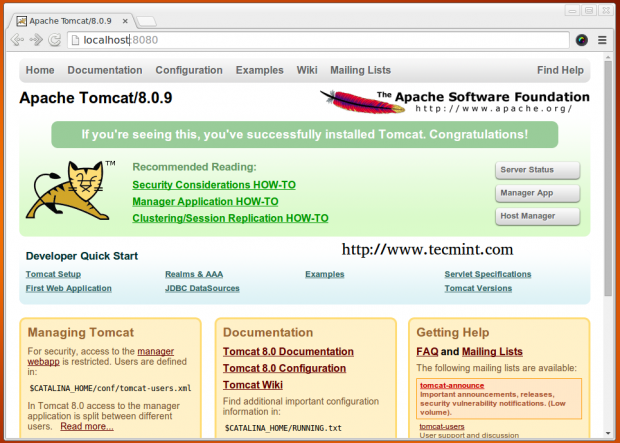Focus the localhost:8080 address field

[x=318, y=40]
